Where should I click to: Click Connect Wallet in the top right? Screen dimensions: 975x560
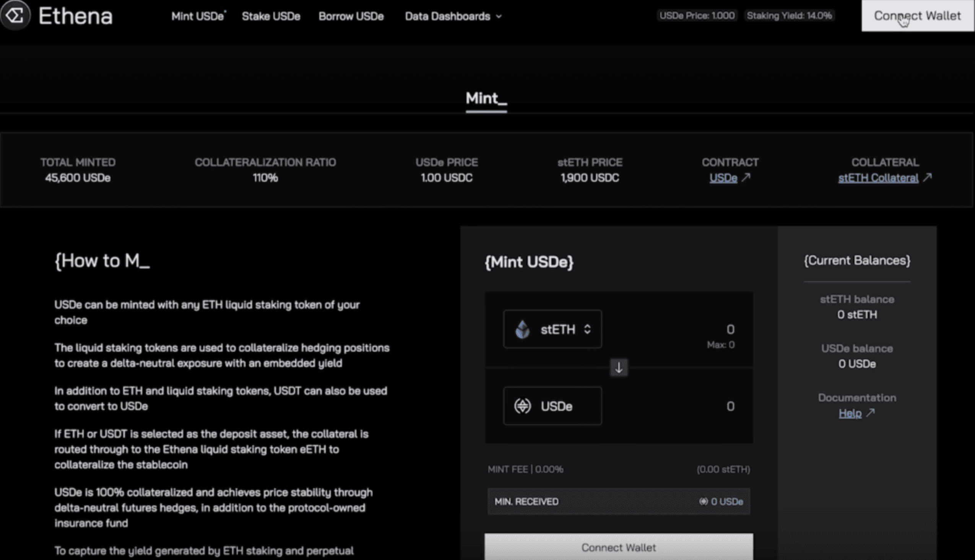pyautogui.click(x=917, y=16)
